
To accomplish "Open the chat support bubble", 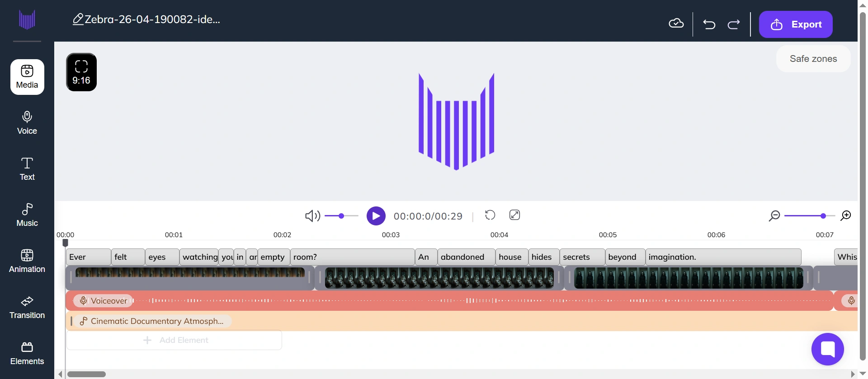I will [x=828, y=349].
